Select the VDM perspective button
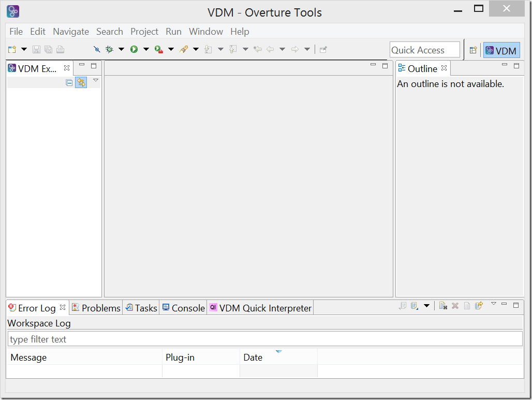 tap(501, 50)
